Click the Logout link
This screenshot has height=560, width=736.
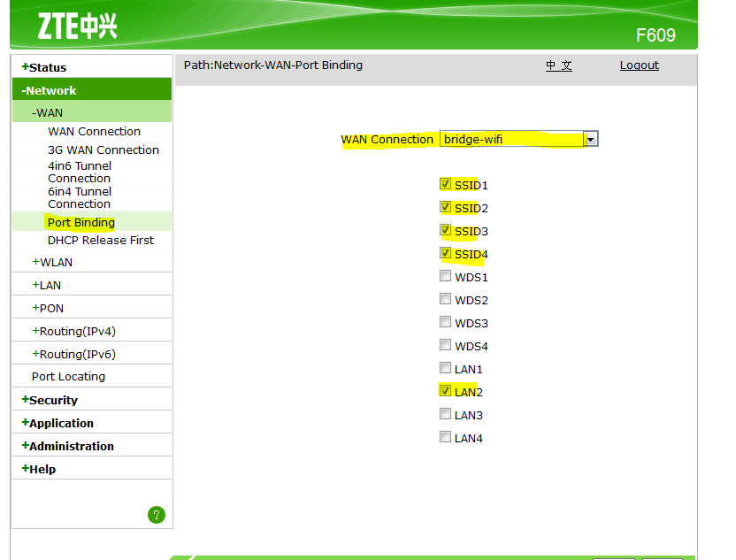click(640, 65)
